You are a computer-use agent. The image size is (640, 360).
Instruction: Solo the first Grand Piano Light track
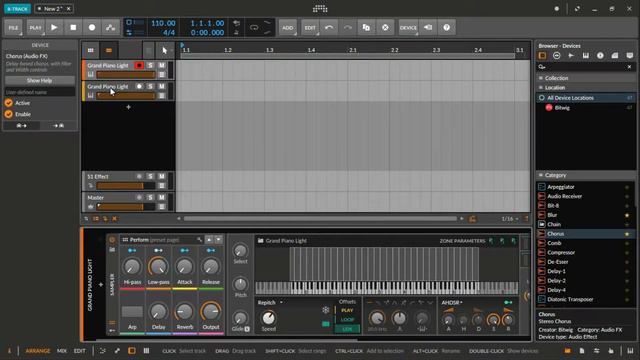tap(150, 65)
